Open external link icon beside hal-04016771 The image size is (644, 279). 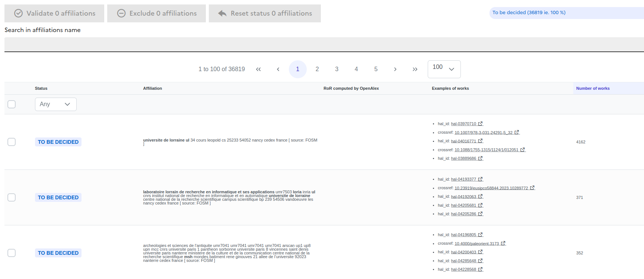click(480, 141)
